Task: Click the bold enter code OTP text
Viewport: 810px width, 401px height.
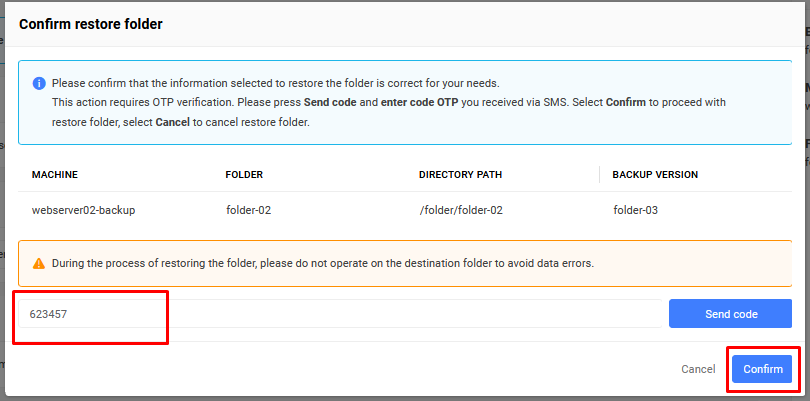Action: pos(419,102)
